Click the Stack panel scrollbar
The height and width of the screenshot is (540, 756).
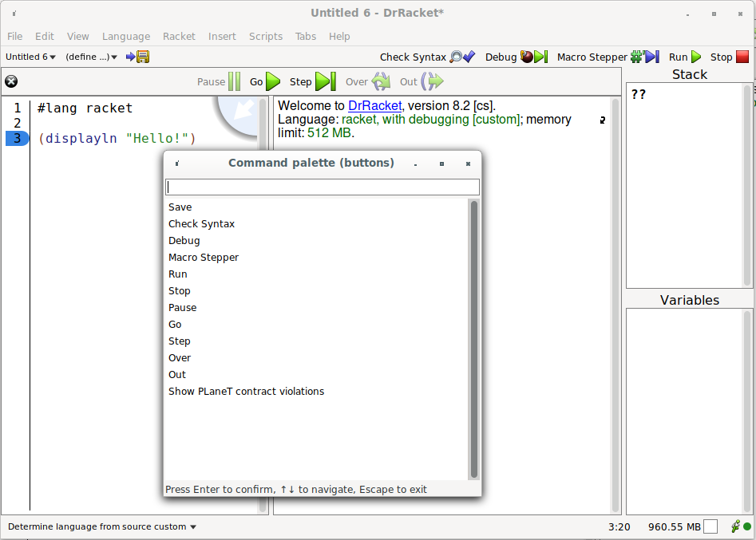(747, 186)
